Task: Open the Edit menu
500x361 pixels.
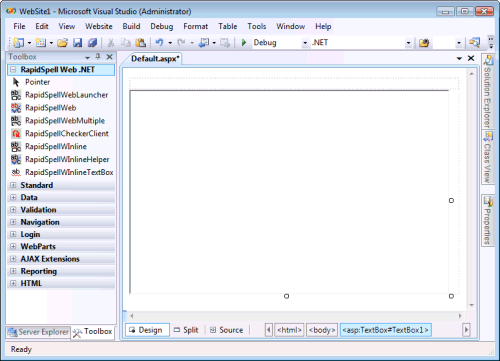Action: pos(42,26)
